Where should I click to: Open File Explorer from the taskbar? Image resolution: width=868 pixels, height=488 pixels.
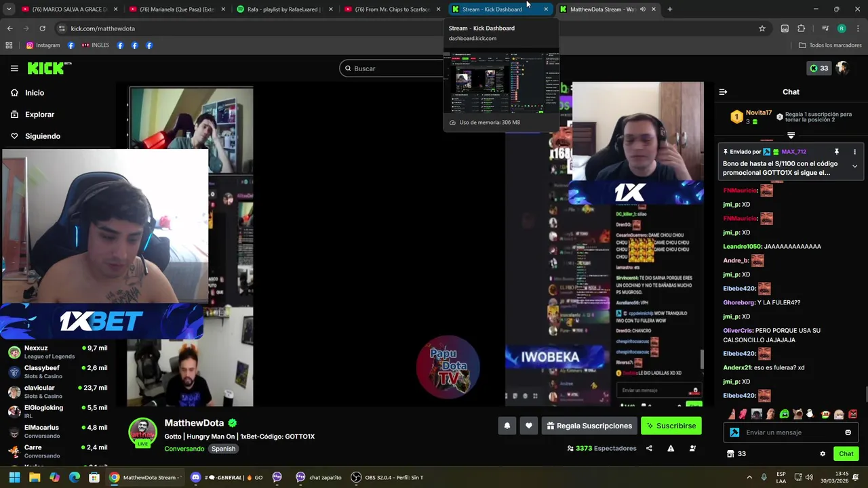[35, 477]
